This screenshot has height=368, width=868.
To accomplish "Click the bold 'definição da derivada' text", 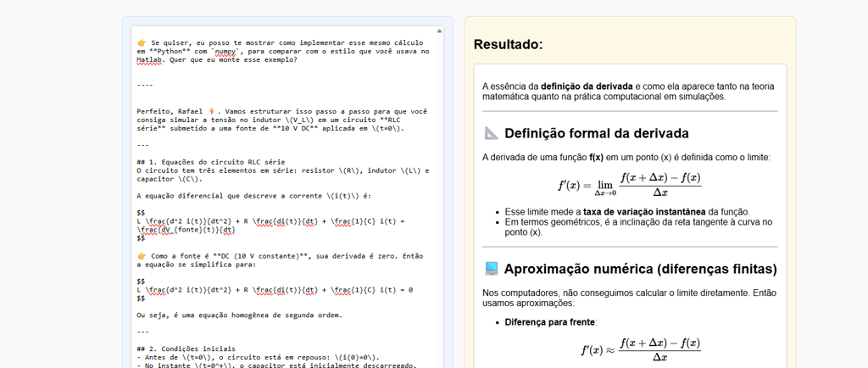I will 587,86.
